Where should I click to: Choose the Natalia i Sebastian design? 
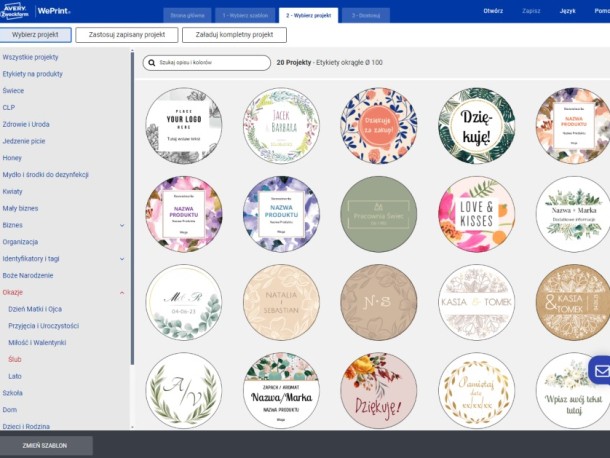tap(281, 302)
